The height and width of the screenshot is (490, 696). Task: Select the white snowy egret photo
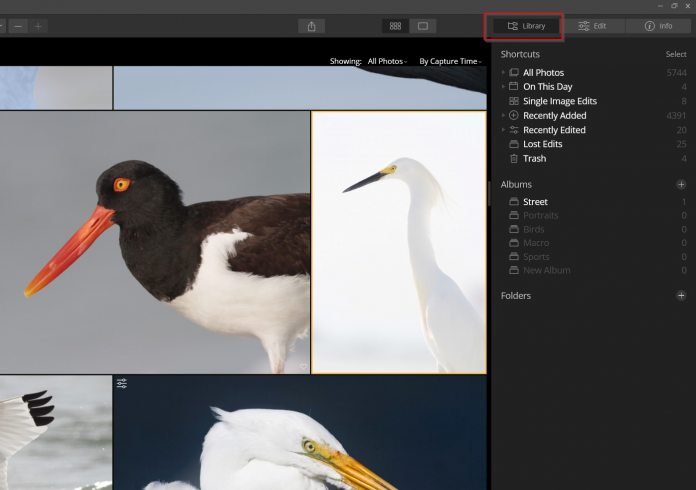399,242
